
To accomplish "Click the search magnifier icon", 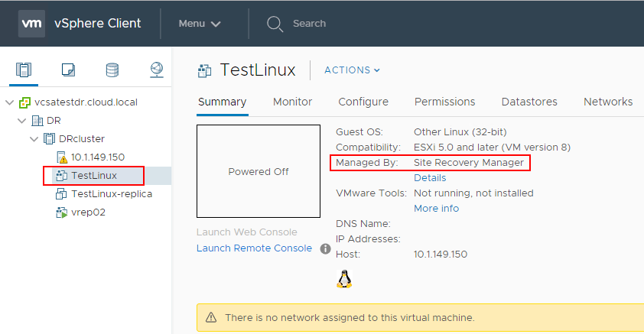I will [275, 24].
